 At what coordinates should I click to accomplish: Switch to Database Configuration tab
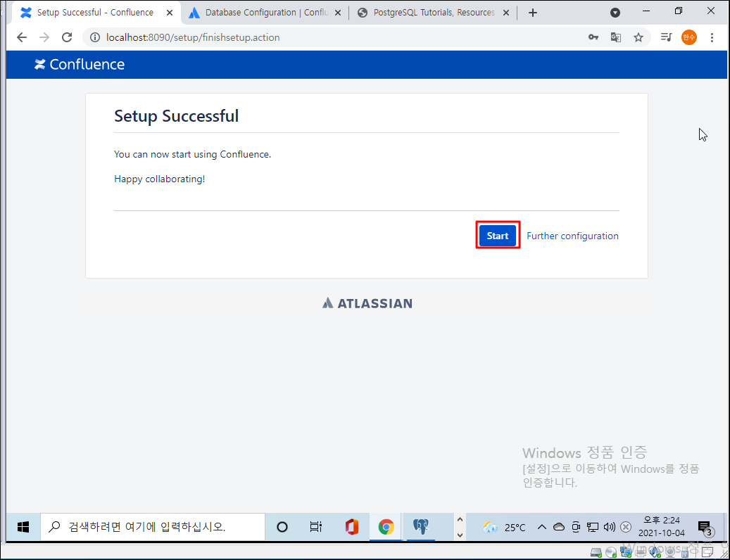263,13
